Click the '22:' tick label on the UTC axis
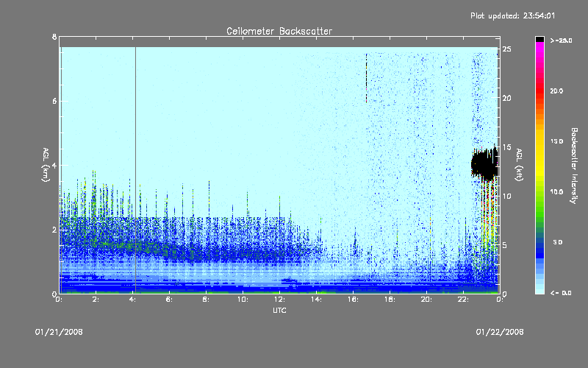Image resolution: width=588 pixels, height=368 pixels. [x=463, y=300]
